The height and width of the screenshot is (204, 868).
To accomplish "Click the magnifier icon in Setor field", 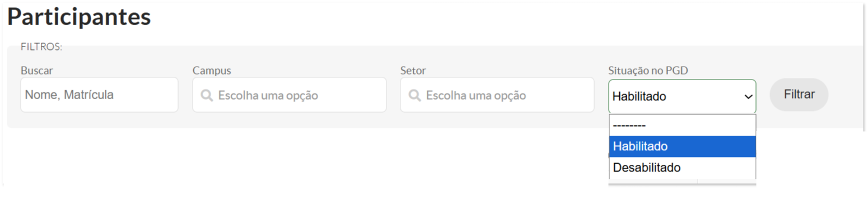I will pos(414,96).
